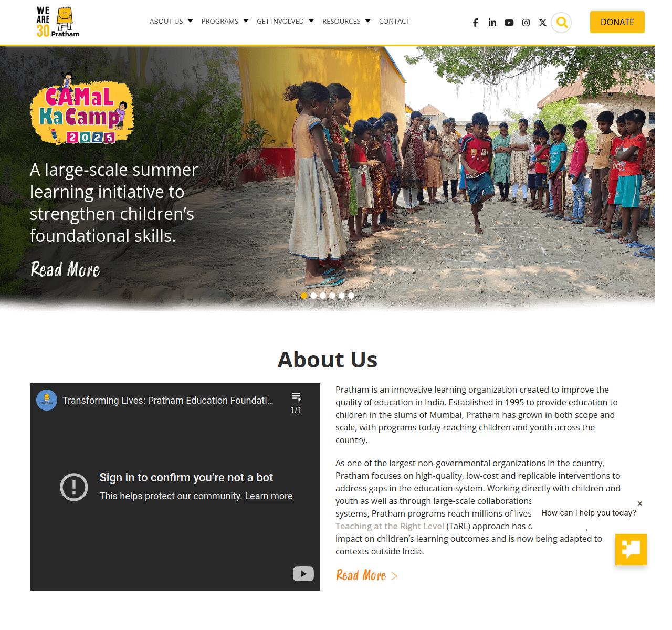Open Pratham's Facebook page icon
Viewport: 672px width, 630px height.
click(475, 23)
